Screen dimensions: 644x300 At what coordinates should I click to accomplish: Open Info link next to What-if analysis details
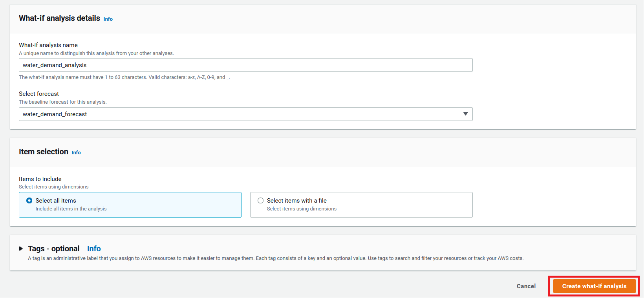click(x=108, y=19)
